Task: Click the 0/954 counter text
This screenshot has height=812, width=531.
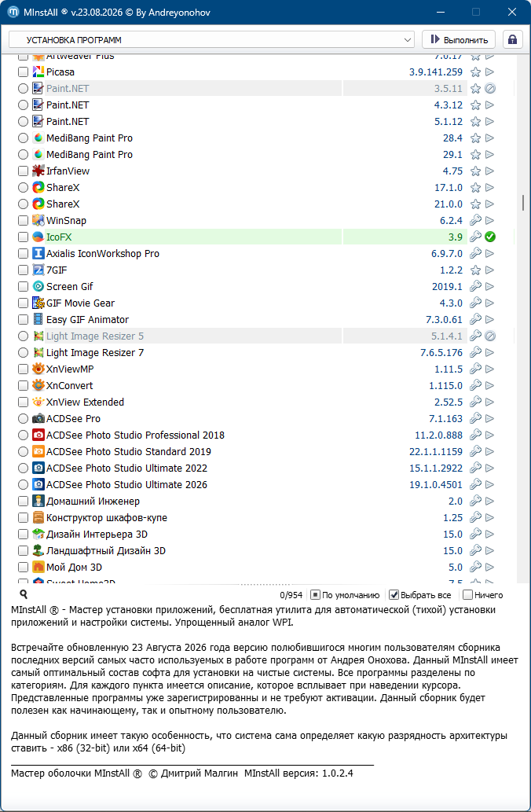Action: tap(291, 595)
